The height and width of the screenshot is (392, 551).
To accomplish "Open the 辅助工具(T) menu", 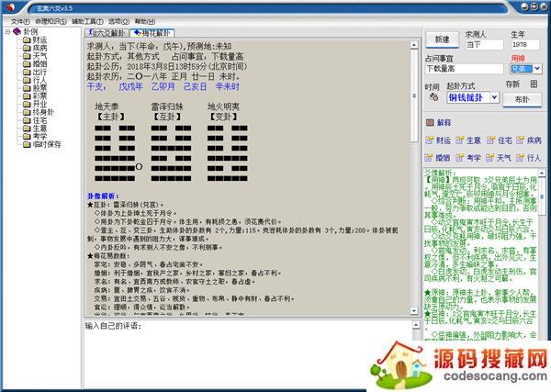I will pos(87,21).
